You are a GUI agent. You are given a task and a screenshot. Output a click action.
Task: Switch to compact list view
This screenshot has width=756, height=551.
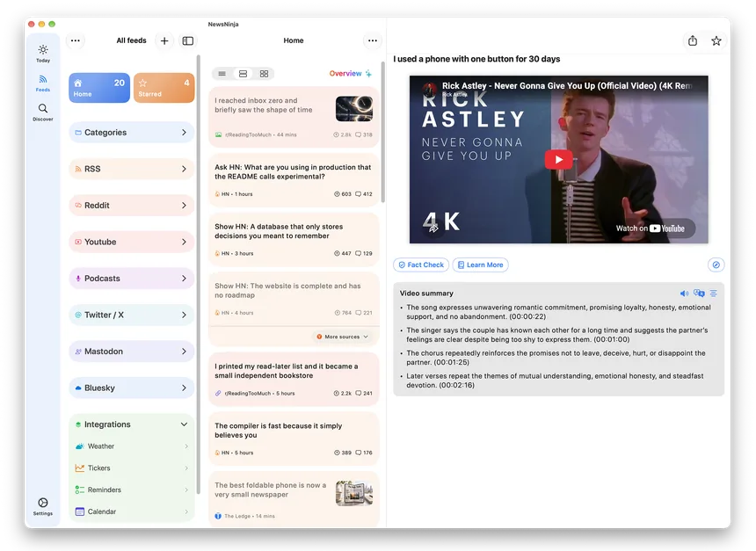pos(222,74)
